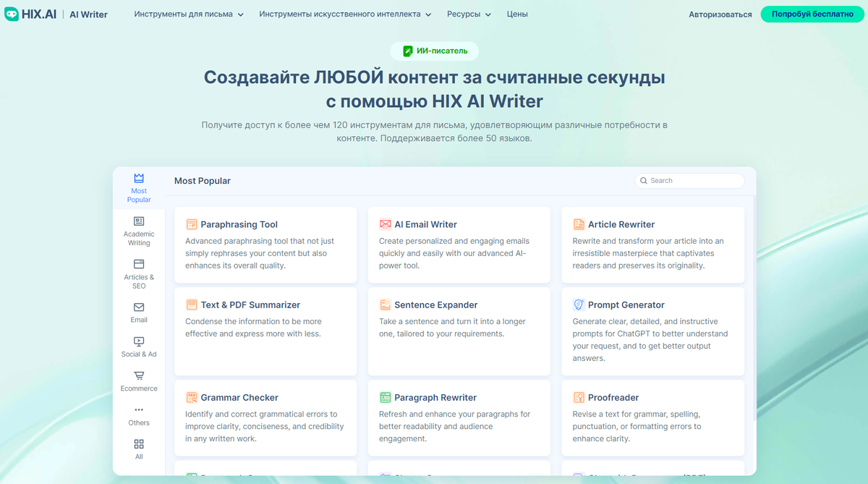Select the Most Popular crown icon
This screenshot has width=868, height=484.
click(x=139, y=178)
